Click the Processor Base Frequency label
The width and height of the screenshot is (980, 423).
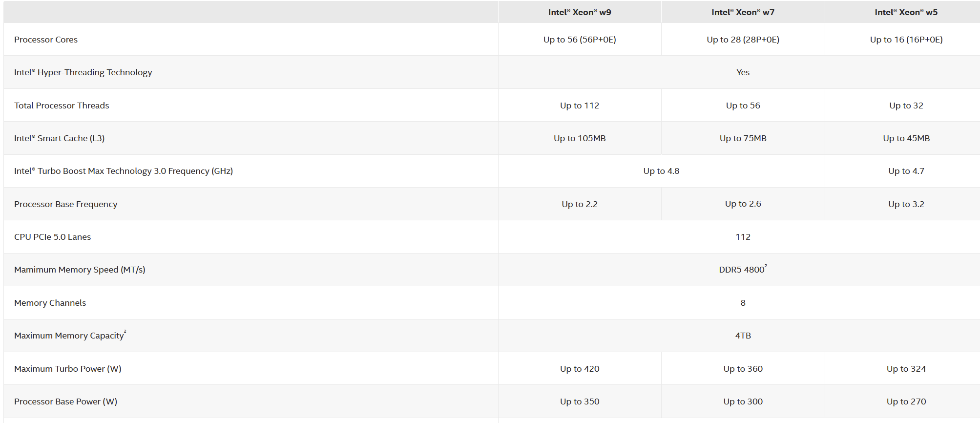tap(65, 204)
